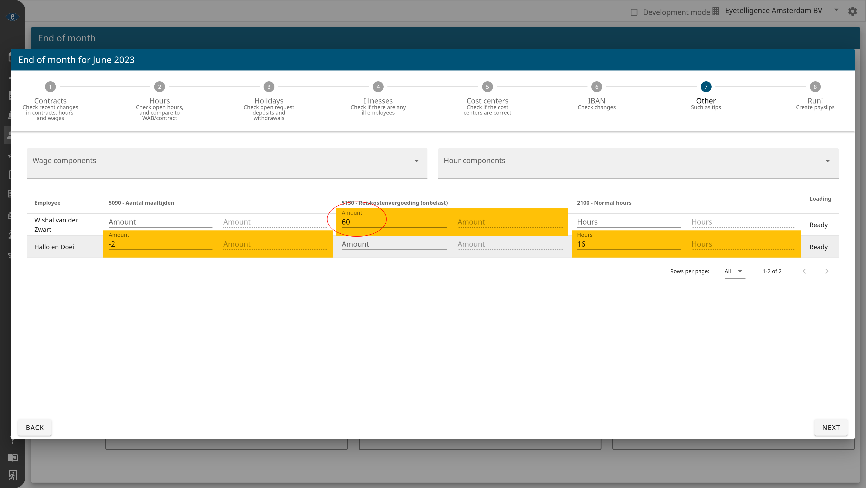The width and height of the screenshot is (868, 488).
Task: Click Wishal's empty solid-underlined Aantal maaltijden Amount field
Action: pyautogui.click(x=160, y=222)
